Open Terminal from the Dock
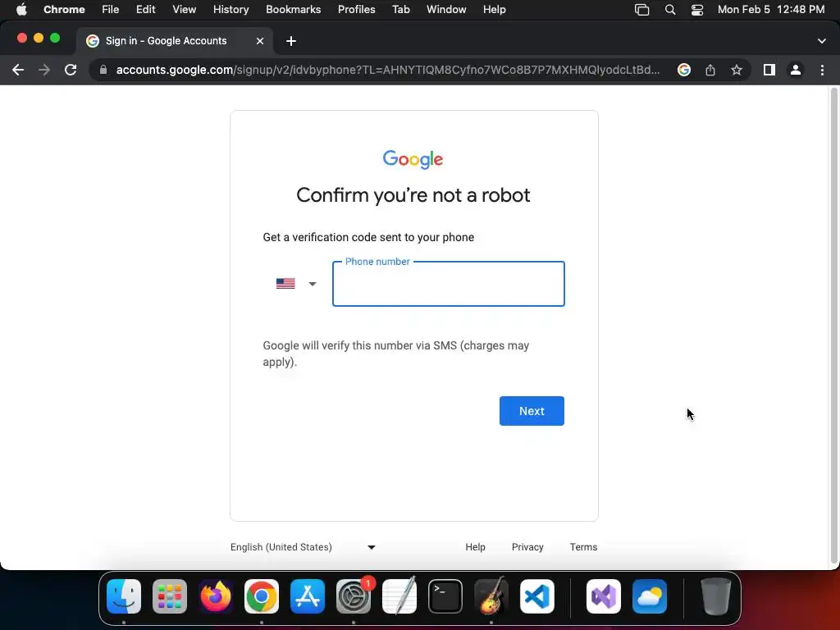 [x=445, y=596]
